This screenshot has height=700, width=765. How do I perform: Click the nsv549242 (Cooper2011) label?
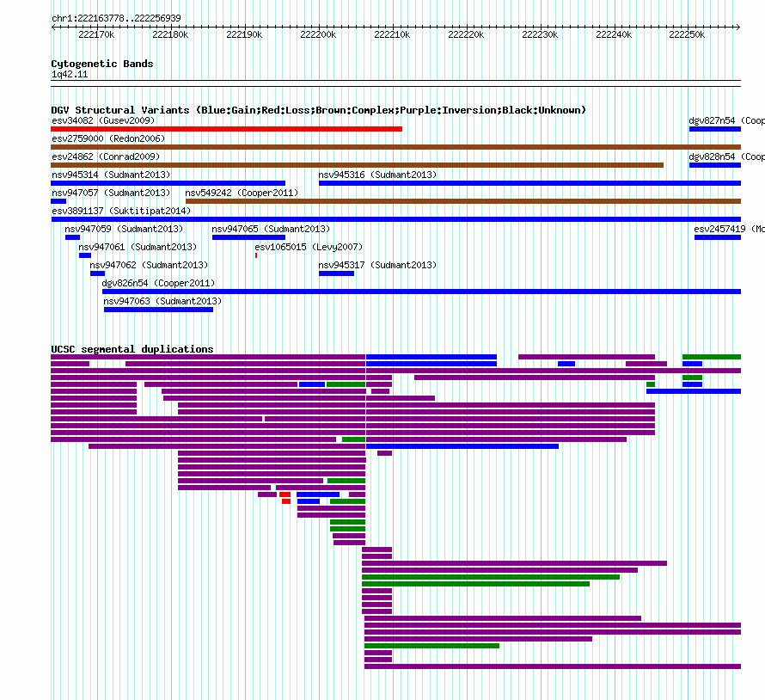coord(242,193)
